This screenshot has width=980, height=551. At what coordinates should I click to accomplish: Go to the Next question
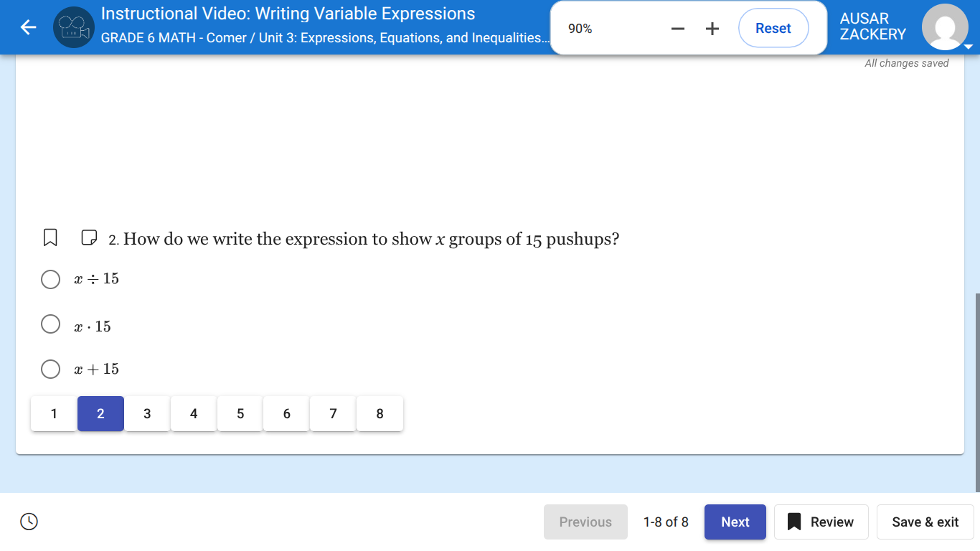pos(735,522)
